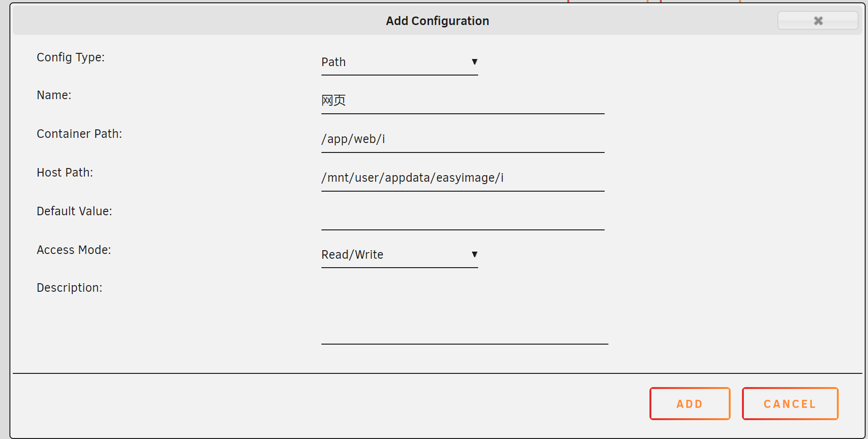Focus the Name field containing 网页
Viewport: 868px width, 439px height.
[463, 101]
